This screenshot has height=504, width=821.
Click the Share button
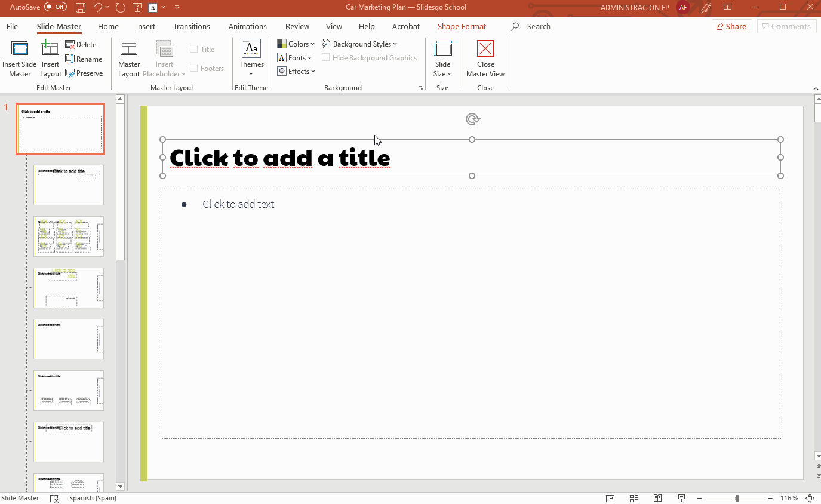(731, 26)
